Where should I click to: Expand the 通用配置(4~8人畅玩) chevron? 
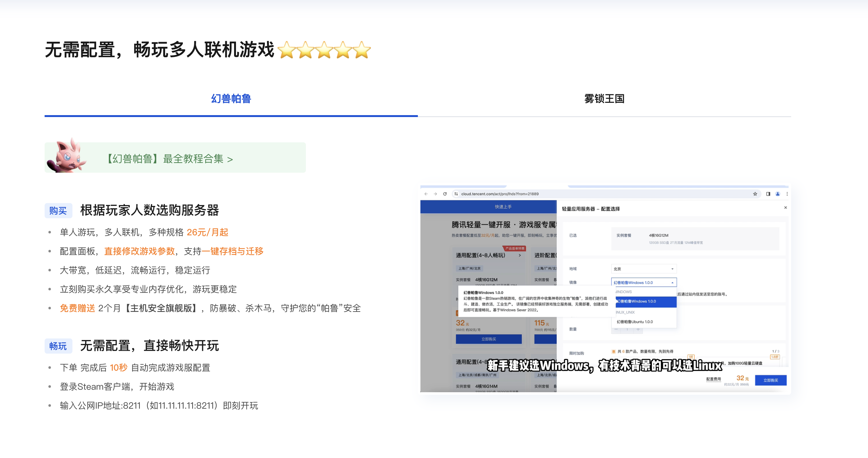[x=520, y=256]
